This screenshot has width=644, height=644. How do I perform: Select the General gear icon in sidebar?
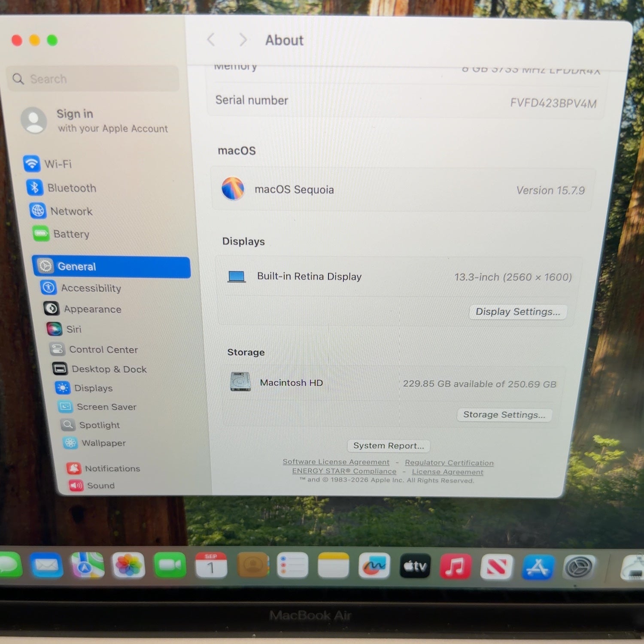click(x=45, y=266)
